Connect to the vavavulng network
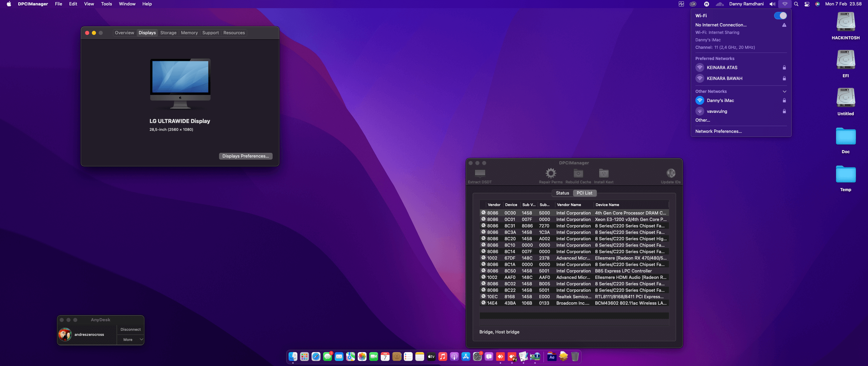 tap(717, 111)
